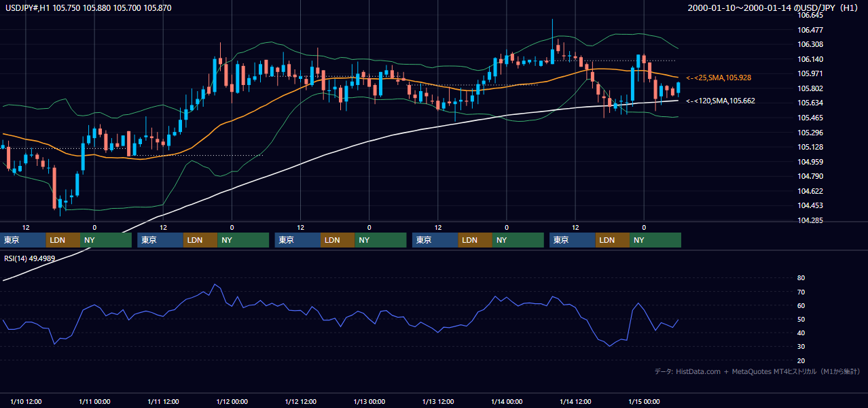
Task: Click RSI level label 80
Action: (x=801, y=278)
